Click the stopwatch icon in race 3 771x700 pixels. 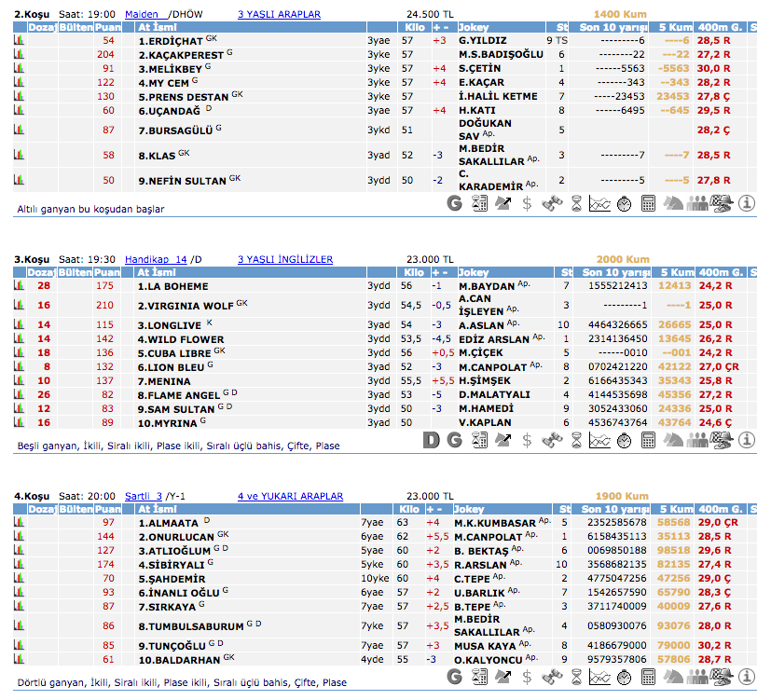point(625,440)
